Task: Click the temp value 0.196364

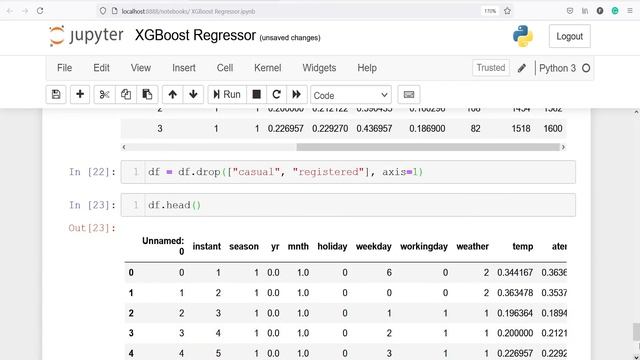Action: (x=515, y=313)
